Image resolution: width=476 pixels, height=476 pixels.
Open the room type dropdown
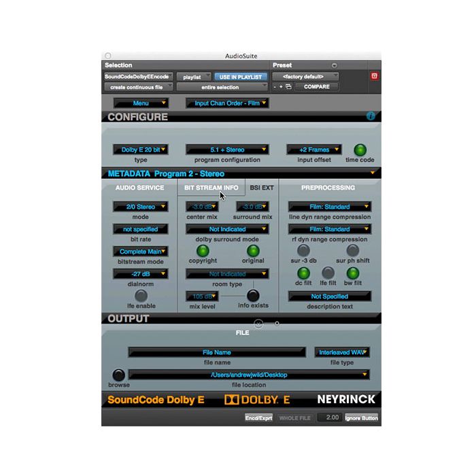pyautogui.click(x=227, y=274)
